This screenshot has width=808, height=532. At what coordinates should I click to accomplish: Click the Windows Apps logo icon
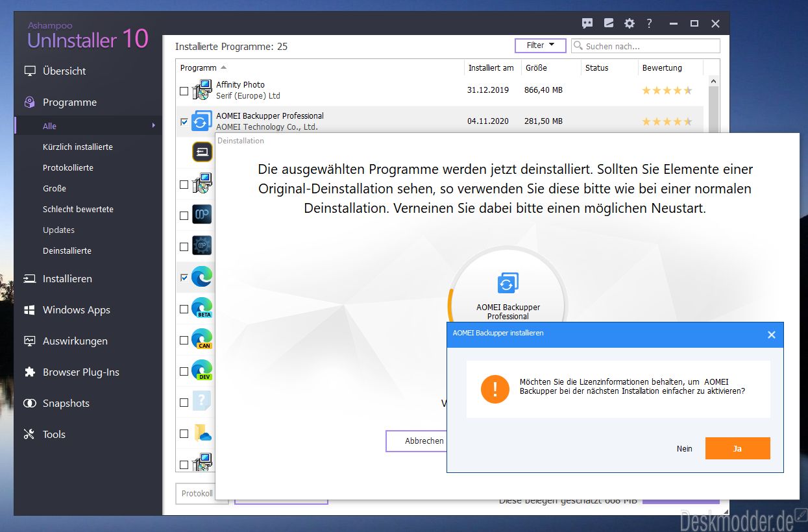pos(29,309)
